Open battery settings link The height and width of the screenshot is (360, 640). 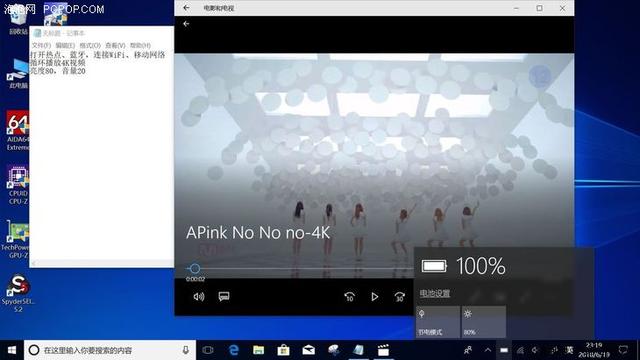[435, 293]
